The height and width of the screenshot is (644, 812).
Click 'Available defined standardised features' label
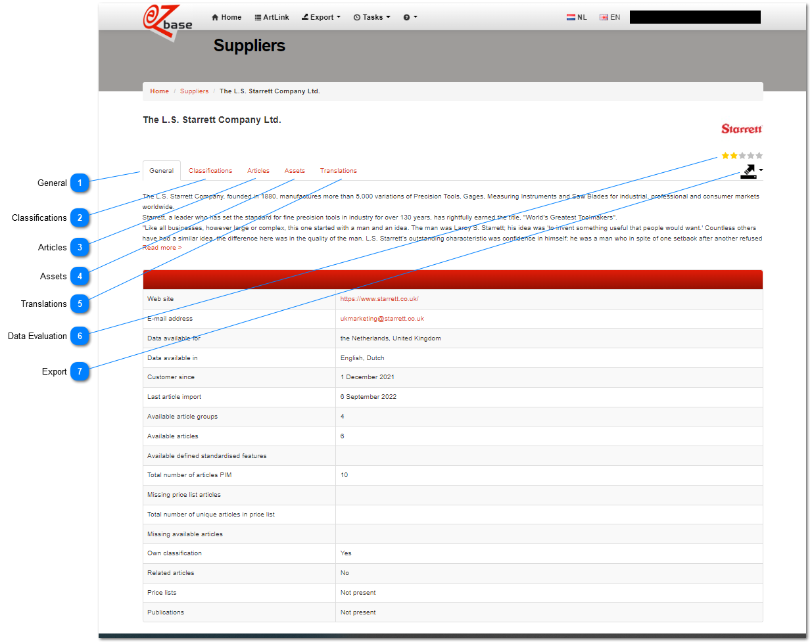[x=207, y=456]
